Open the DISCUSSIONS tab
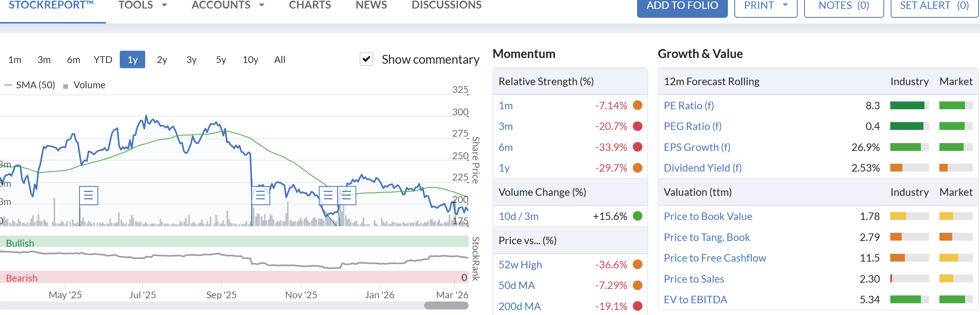The width and height of the screenshot is (980, 315). [447, 5]
